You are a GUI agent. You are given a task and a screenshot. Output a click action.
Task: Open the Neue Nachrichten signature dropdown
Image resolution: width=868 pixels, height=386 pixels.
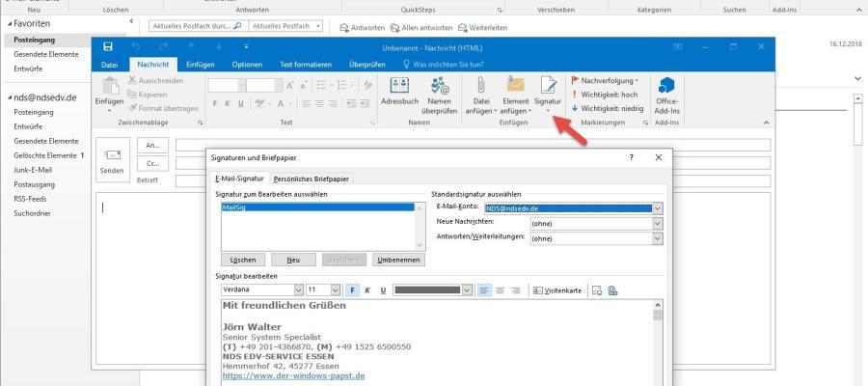point(658,223)
